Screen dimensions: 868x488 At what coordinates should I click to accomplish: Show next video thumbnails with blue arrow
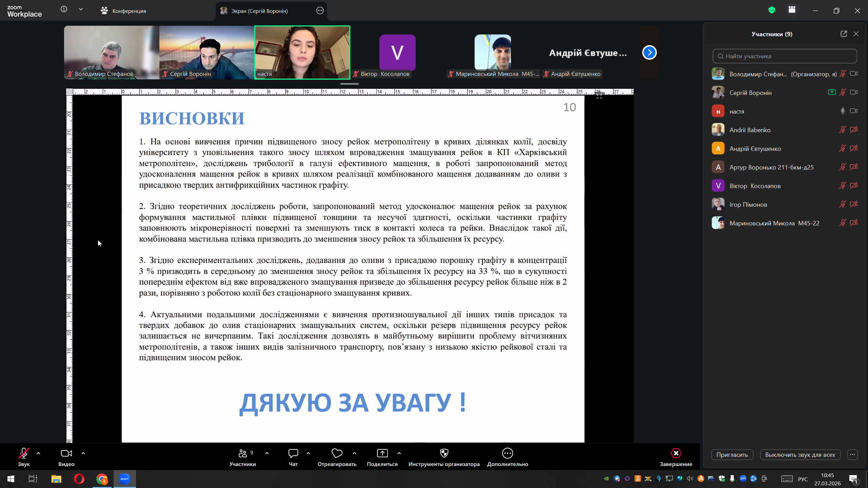coord(649,53)
